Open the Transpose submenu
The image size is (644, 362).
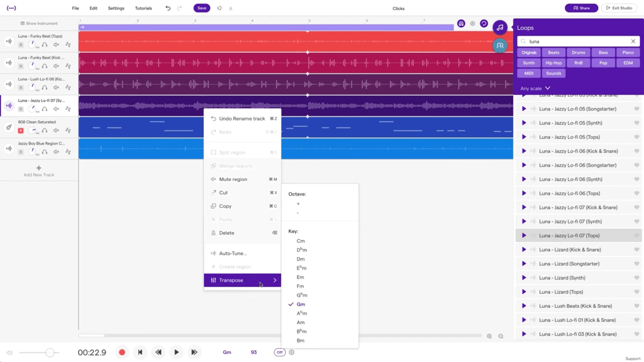(243, 280)
